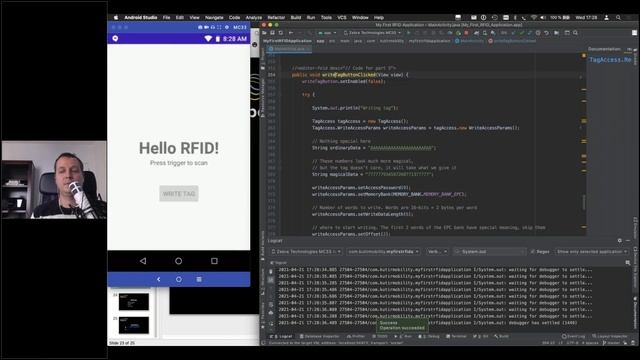
Task: Select slide 25 thumbnail in the presentation
Action: click(133, 325)
